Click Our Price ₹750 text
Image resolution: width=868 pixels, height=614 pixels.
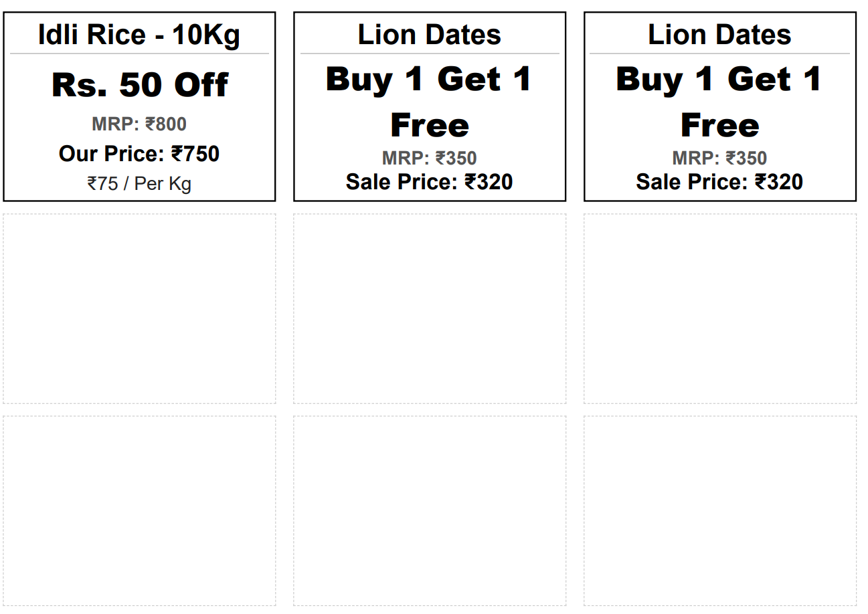[139, 154]
